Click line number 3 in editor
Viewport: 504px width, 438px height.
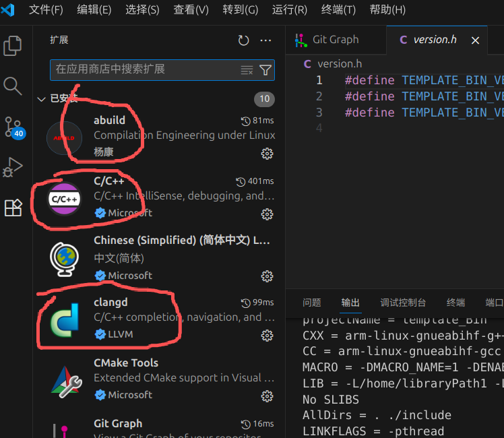[x=319, y=113]
